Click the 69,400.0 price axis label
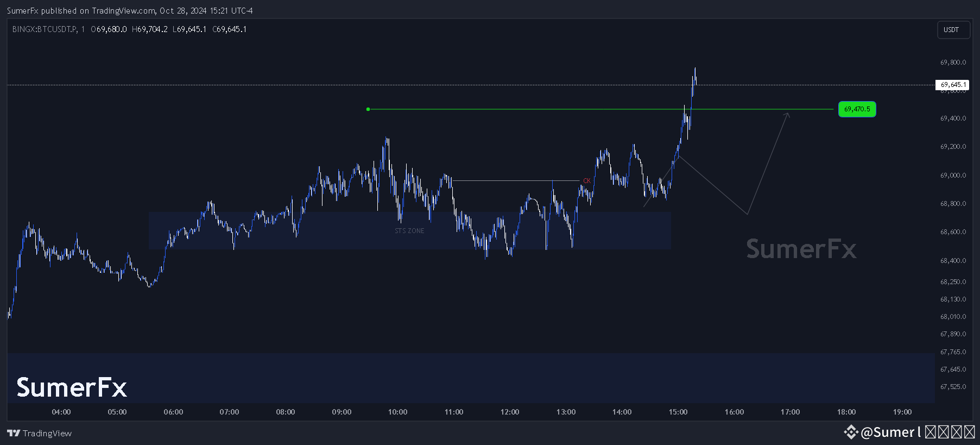This screenshot has height=445, width=980. point(953,118)
